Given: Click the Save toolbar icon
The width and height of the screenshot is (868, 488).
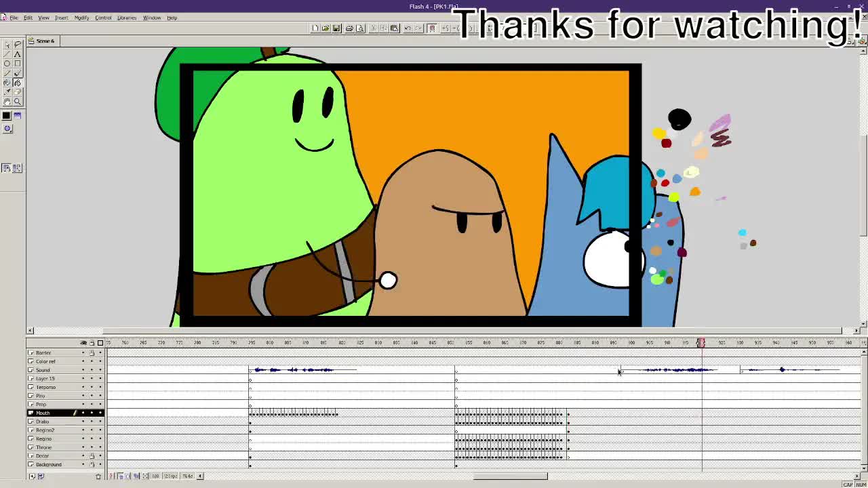Looking at the screenshot, I should coord(336,28).
